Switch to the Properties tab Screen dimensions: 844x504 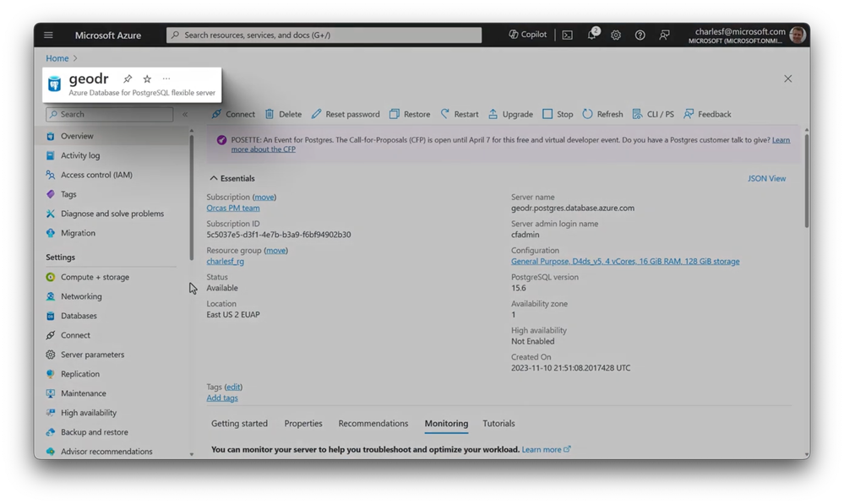click(303, 423)
